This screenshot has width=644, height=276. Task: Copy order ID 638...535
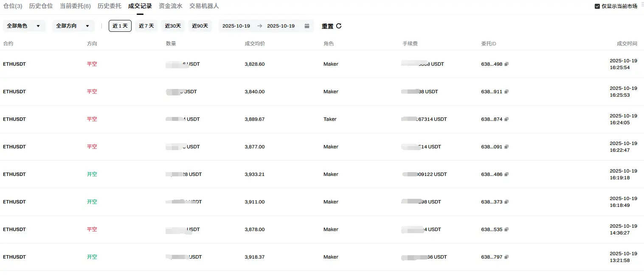point(506,230)
